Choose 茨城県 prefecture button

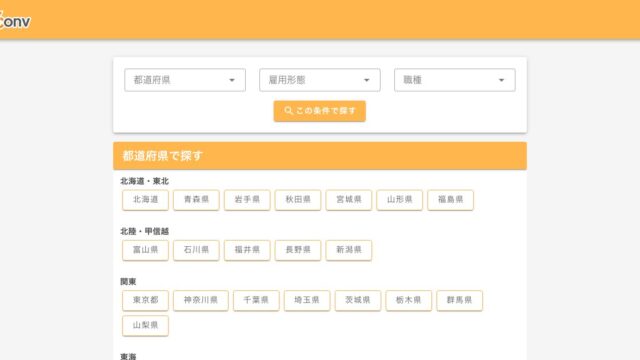(358, 300)
